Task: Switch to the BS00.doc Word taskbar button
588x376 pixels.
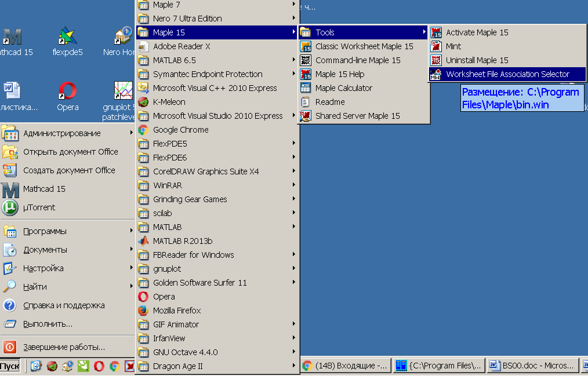Action: pos(532,366)
